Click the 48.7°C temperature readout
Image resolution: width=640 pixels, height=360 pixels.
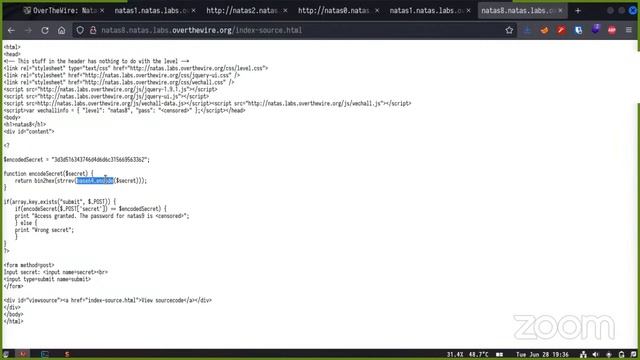pyautogui.click(x=478, y=354)
